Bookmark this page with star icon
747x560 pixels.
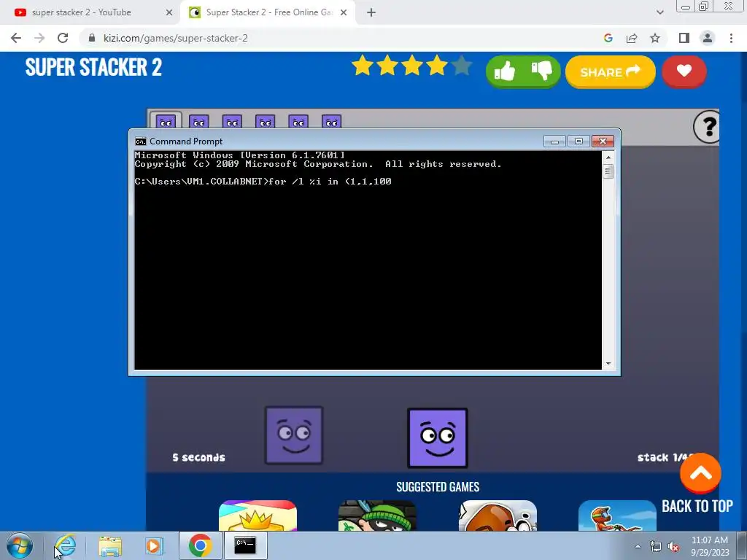click(655, 38)
